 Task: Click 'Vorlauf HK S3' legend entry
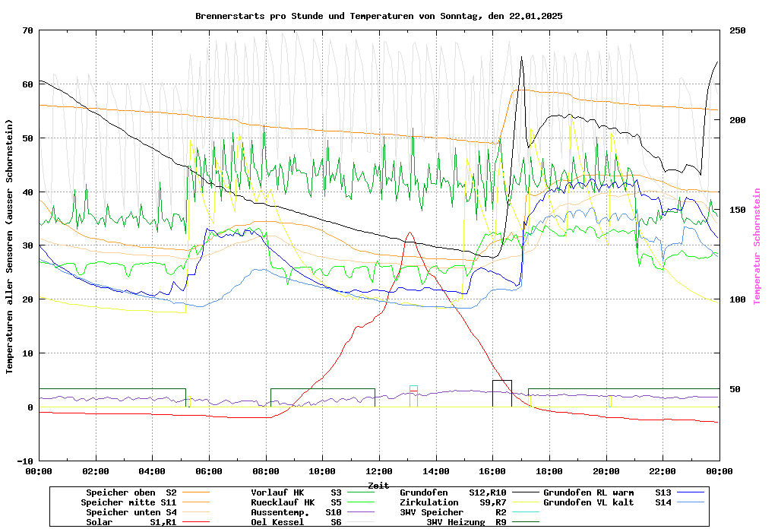[296, 492]
